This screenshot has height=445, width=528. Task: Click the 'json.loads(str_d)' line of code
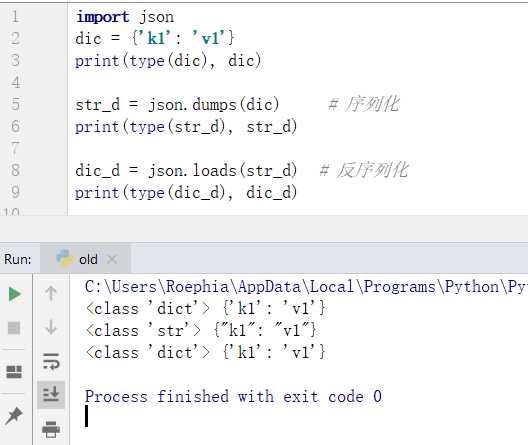coord(186,170)
